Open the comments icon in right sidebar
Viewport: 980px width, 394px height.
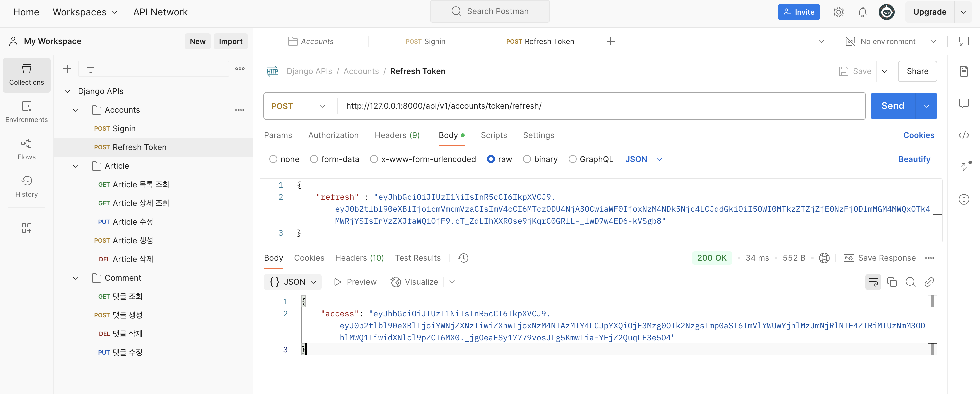tap(964, 103)
